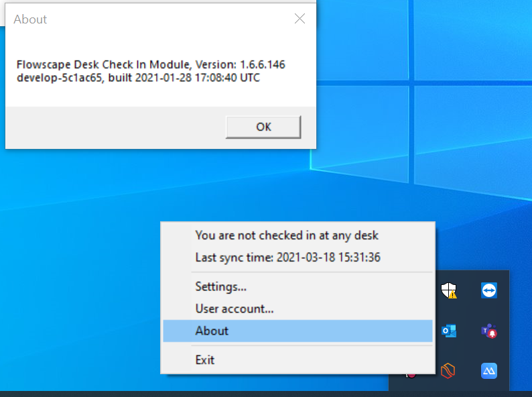Image resolution: width=532 pixels, height=397 pixels.
Task: Choose User account... in the menu
Action: click(297, 308)
